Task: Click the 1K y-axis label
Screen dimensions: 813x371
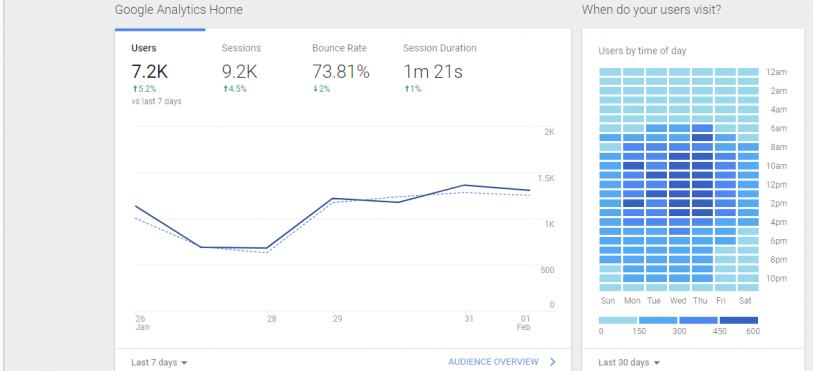Action: pyautogui.click(x=549, y=224)
